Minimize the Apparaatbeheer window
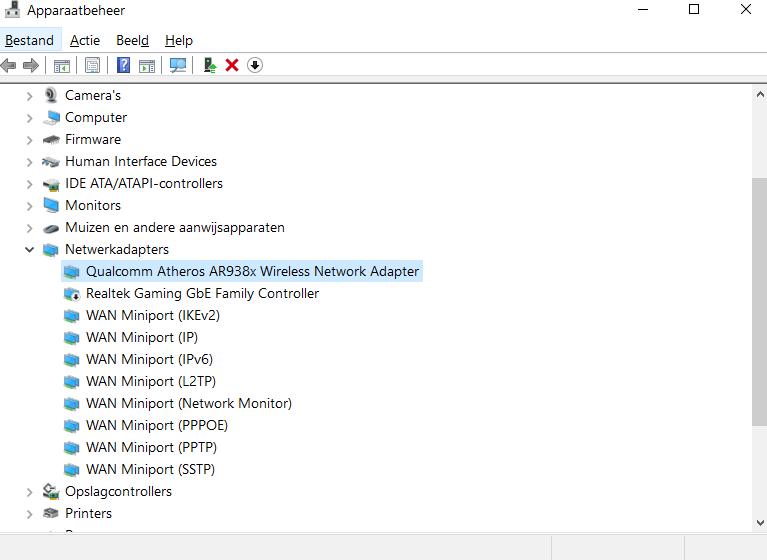The width and height of the screenshot is (767, 560). [x=643, y=9]
